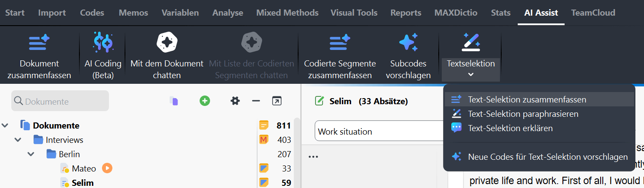Select the Selim document in tree
The height and width of the screenshot is (188, 644).
(x=82, y=183)
